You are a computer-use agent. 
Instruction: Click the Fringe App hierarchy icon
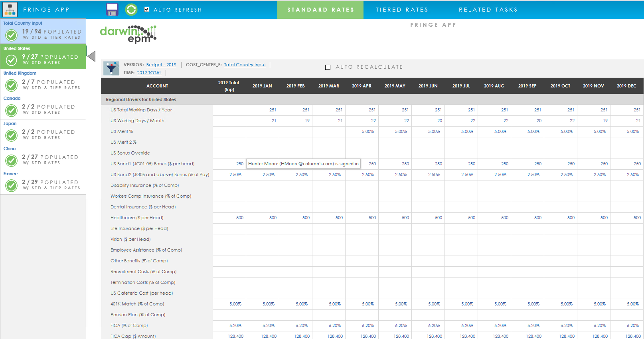coord(10,9)
